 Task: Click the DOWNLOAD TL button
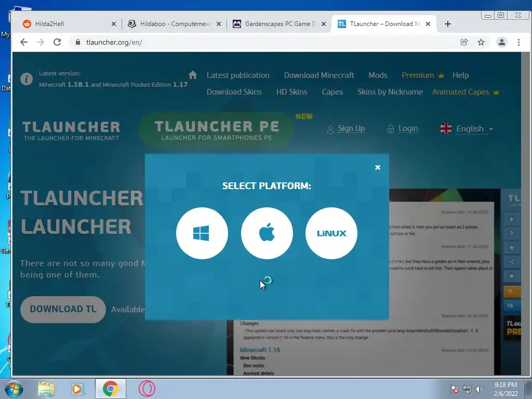point(63,309)
